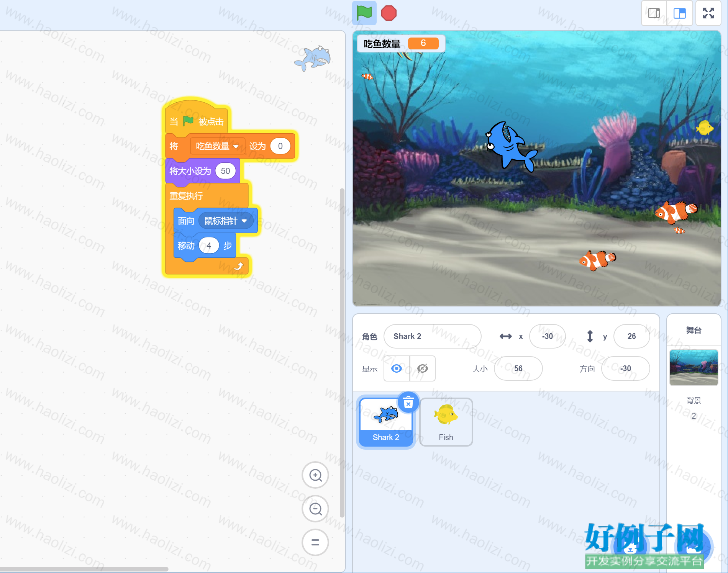Edit the sprite size value 56
Viewport: 728px width, 573px height.
tap(518, 368)
